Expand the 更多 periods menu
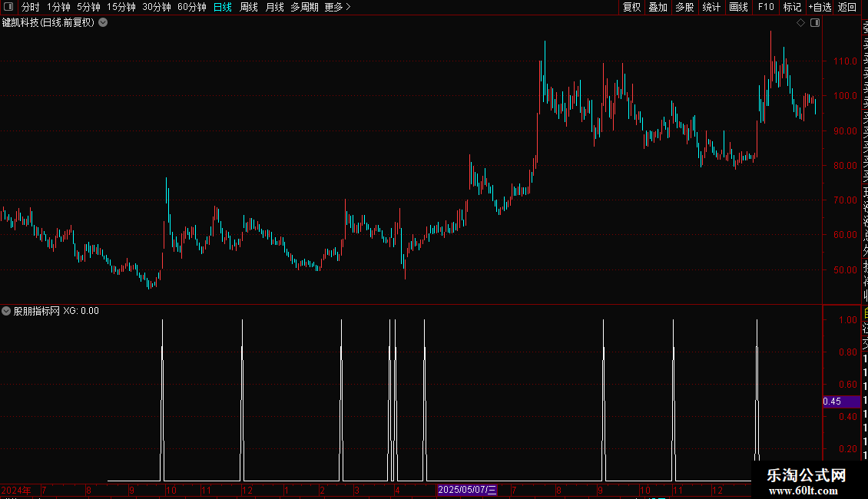Image resolution: width=868 pixels, height=499 pixels. (337, 7)
